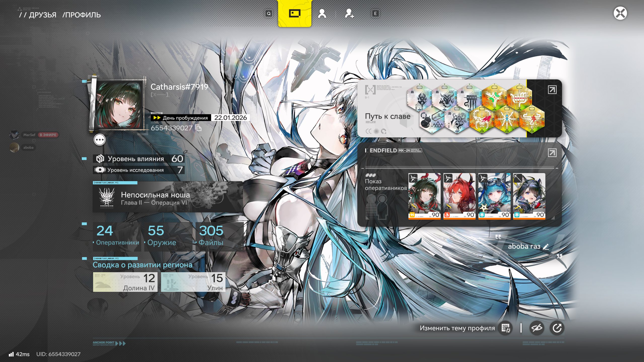Click the circular share arrow icon
Screen dimensions: 644x362
[x=557, y=328]
